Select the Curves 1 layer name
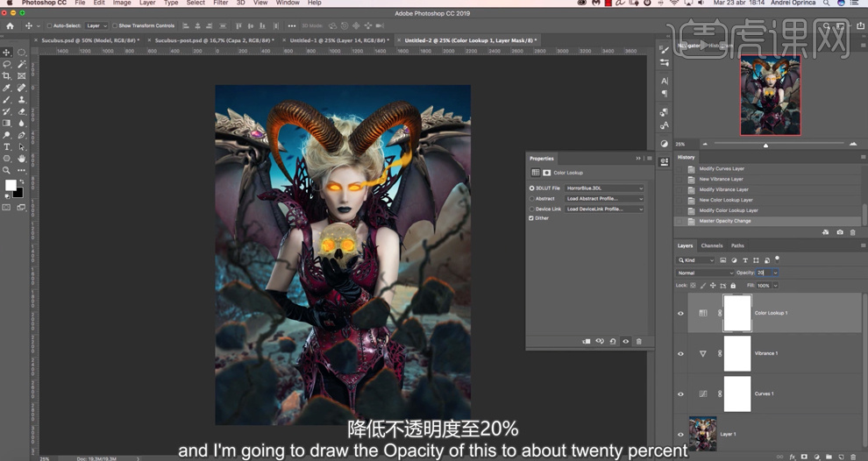This screenshot has height=461, width=868. (x=765, y=394)
